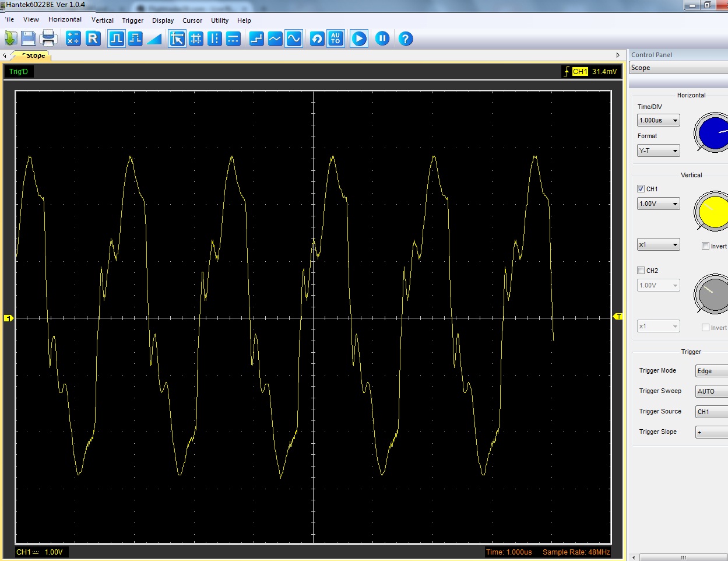This screenshot has height=561, width=728.
Task: Click the tab scroll right arrow
Action: coord(618,55)
